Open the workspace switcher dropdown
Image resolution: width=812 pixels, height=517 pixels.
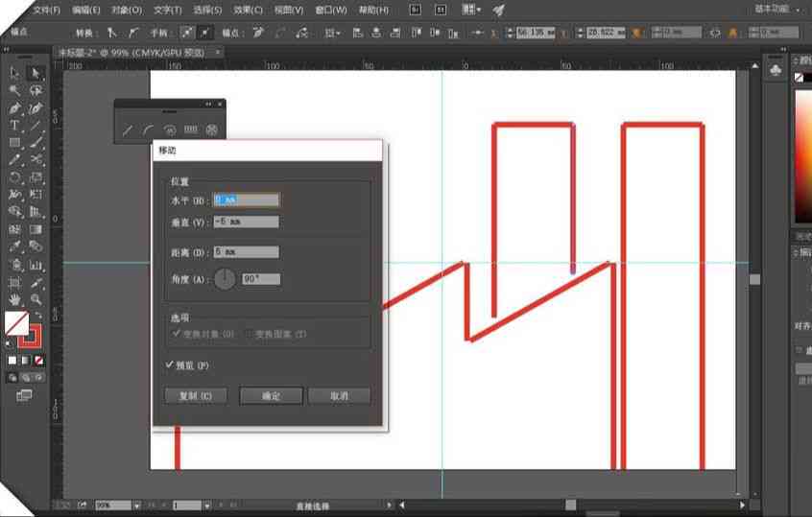point(776,10)
